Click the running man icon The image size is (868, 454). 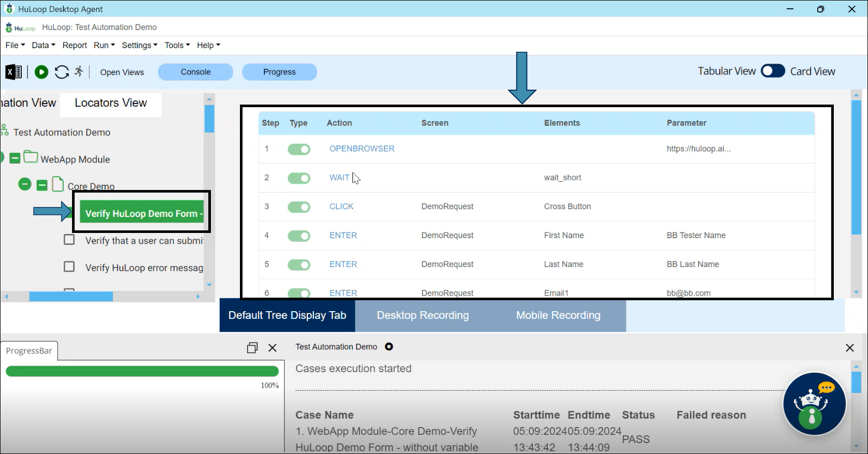(x=79, y=71)
